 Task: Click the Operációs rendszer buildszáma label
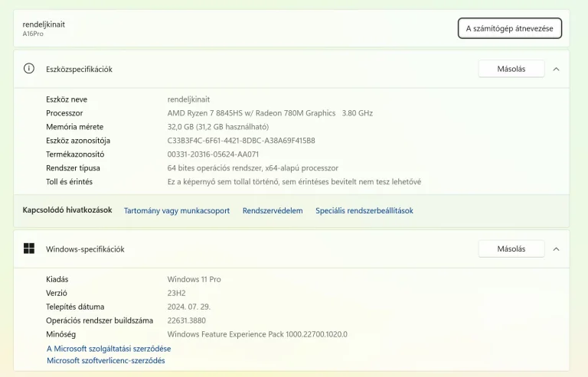(100, 321)
